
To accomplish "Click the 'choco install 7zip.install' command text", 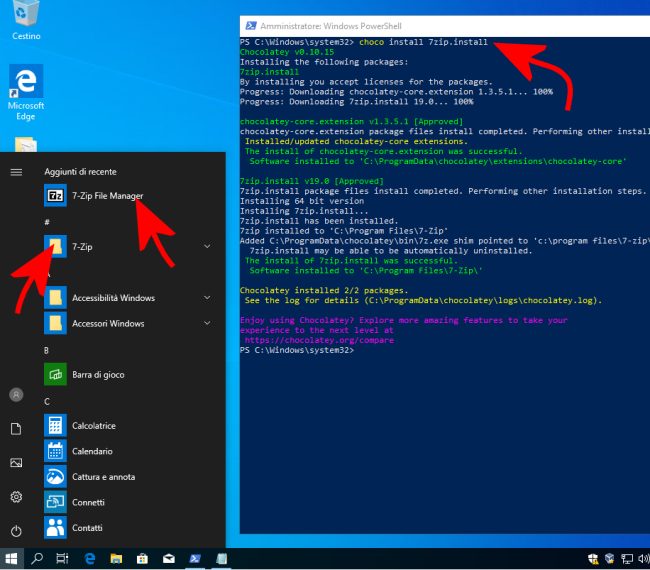I will (423, 42).
